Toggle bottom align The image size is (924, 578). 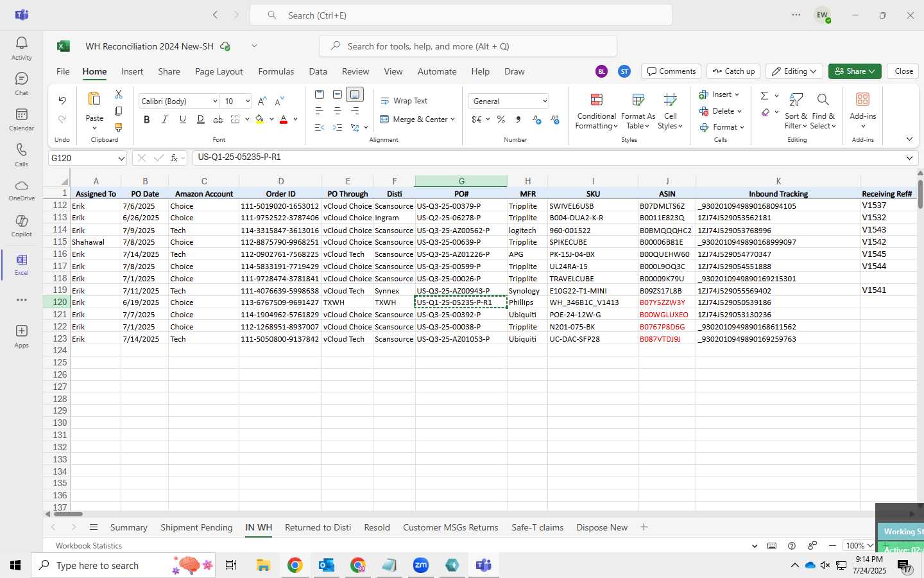point(355,94)
